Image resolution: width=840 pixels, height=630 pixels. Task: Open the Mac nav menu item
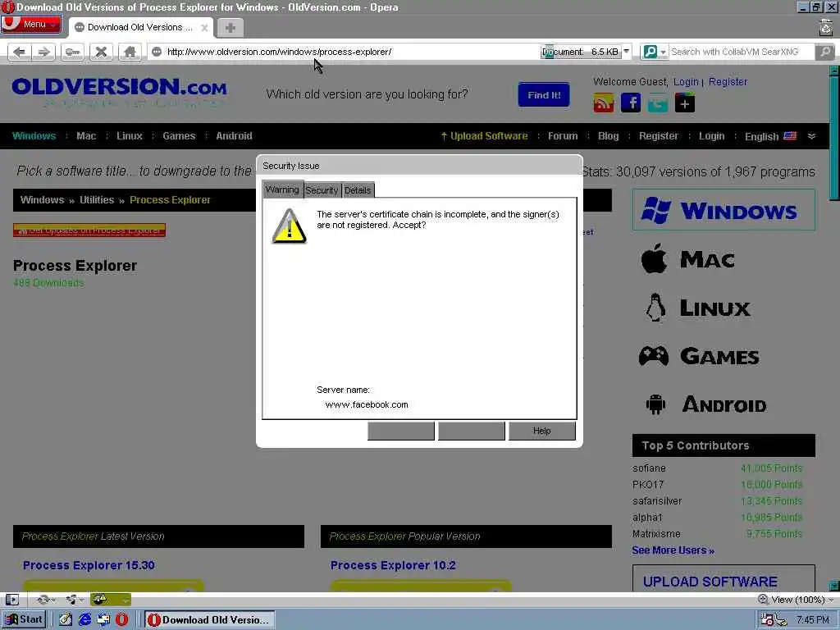[86, 136]
